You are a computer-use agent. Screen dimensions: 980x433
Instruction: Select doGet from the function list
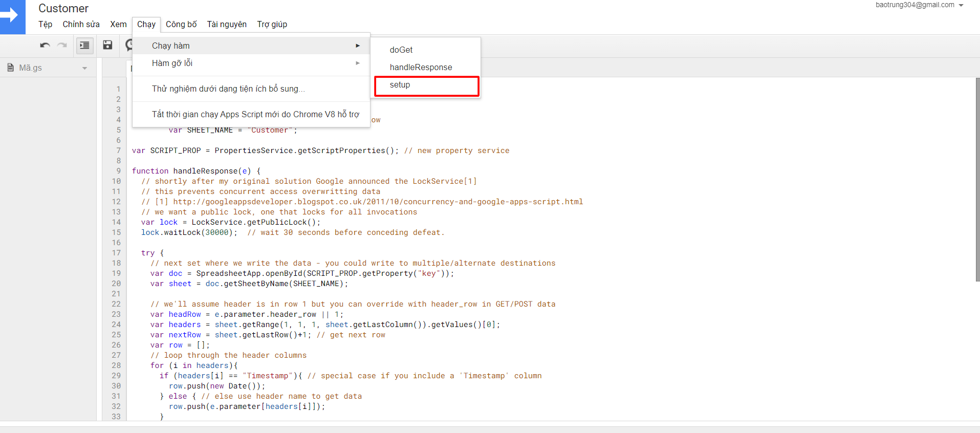pos(401,50)
